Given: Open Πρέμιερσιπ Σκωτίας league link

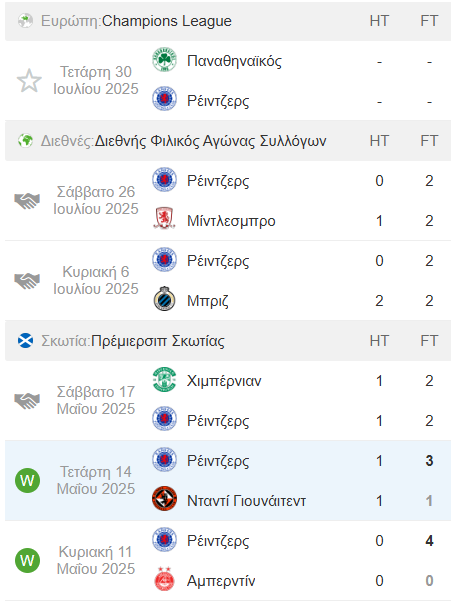Looking at the screenshot, I should (x=158, y=341).
